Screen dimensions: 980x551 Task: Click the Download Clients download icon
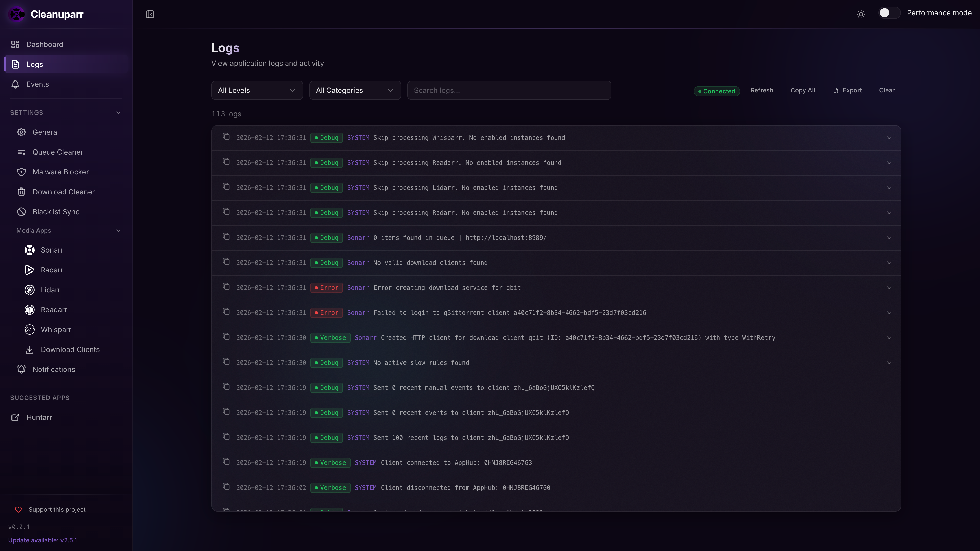30,349
